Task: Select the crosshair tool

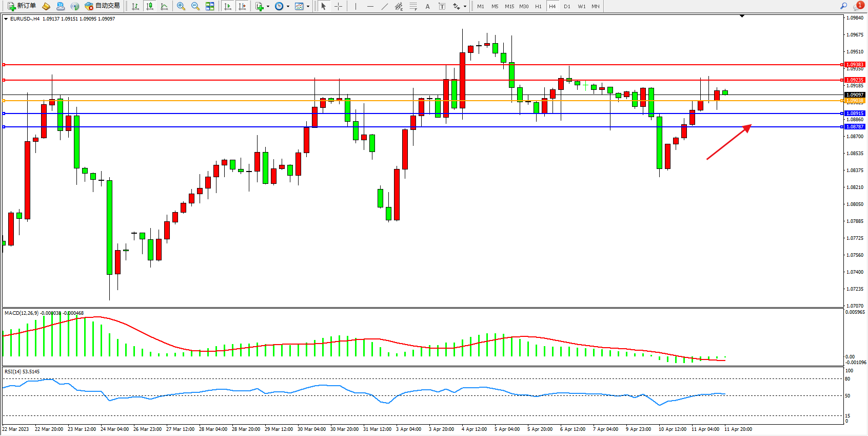Action: coord(339,6)
